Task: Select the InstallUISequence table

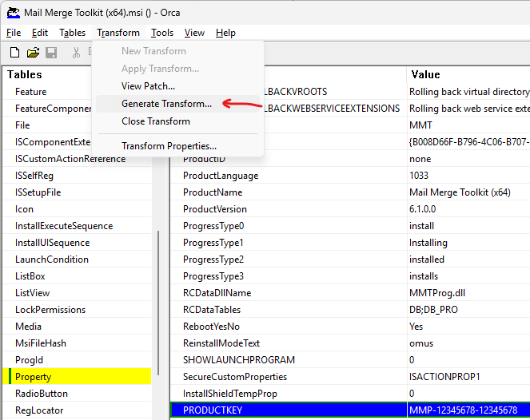Action: (x=53, y=243)
